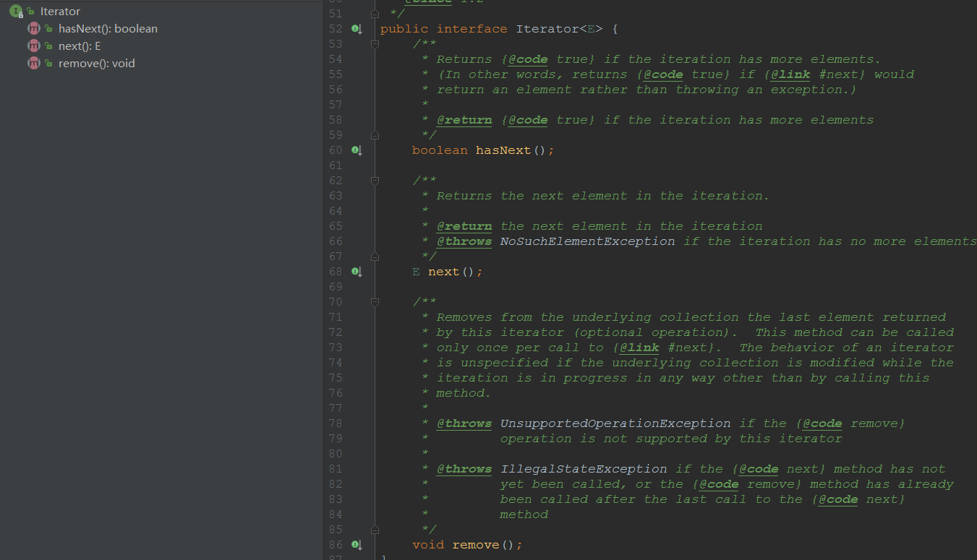Click the fold end marker on line 51
The height and width of the screenshot is (560, 977).
[x=375, y=14]
